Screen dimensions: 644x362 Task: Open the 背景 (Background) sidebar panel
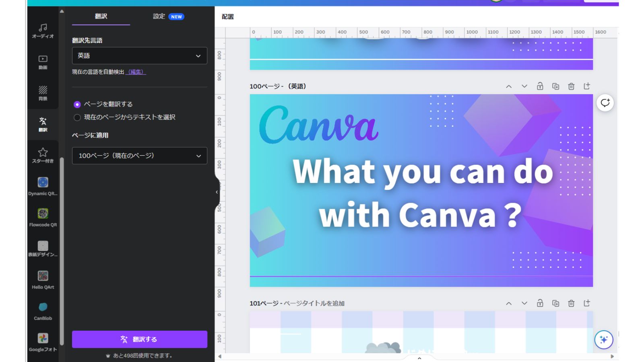[43, 93]
